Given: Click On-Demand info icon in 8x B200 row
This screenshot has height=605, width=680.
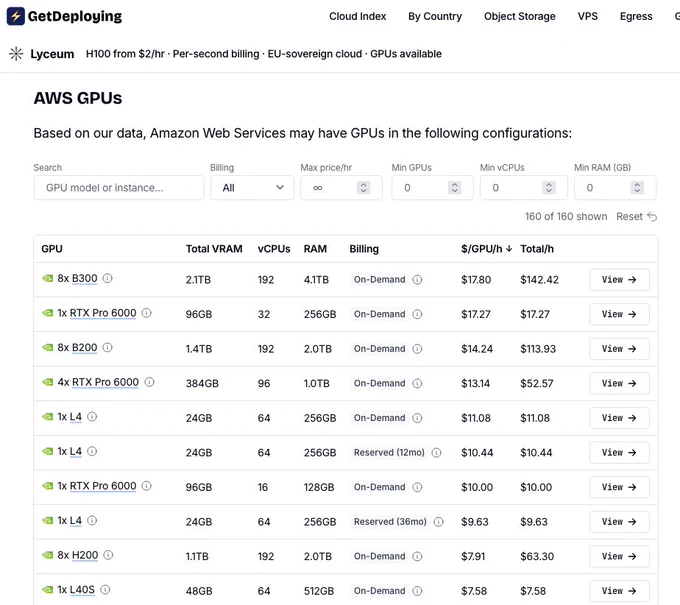Looking at the screenshot, I should coord(417,349).
